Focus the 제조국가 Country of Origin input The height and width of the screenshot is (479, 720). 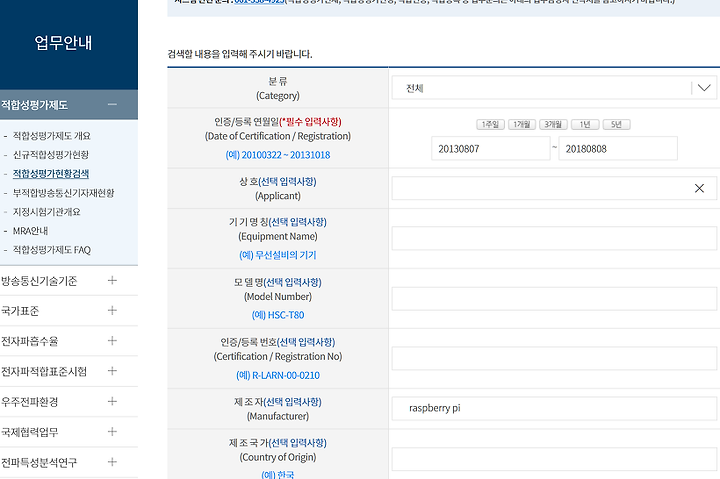pyautogui.click(x=554, y=459)
